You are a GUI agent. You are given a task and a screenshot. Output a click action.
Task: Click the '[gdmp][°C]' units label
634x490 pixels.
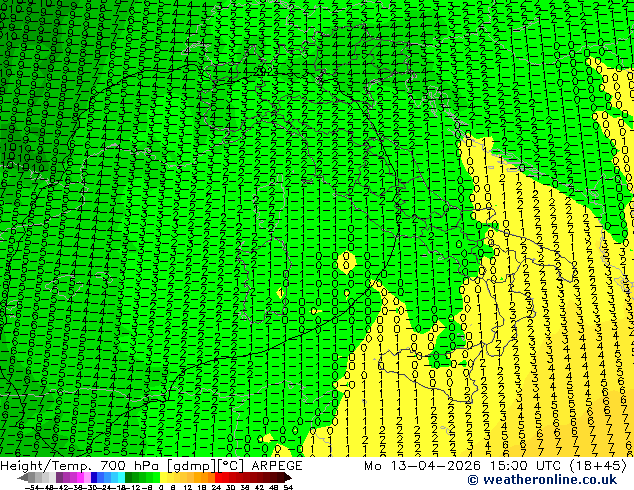tap(206, 466)
